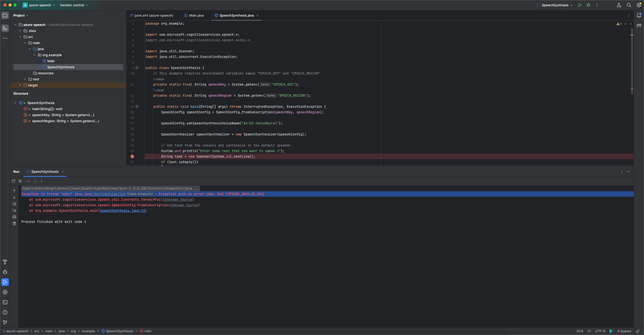Switch to the Main.java tab
Screen dimensions: 644x335
[x=196, y=15]
